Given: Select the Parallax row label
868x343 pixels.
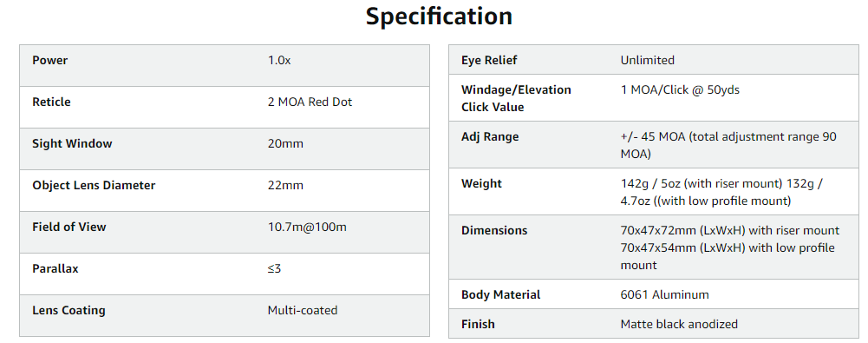Looking at the screenshot, I should [x=55, y=268].
